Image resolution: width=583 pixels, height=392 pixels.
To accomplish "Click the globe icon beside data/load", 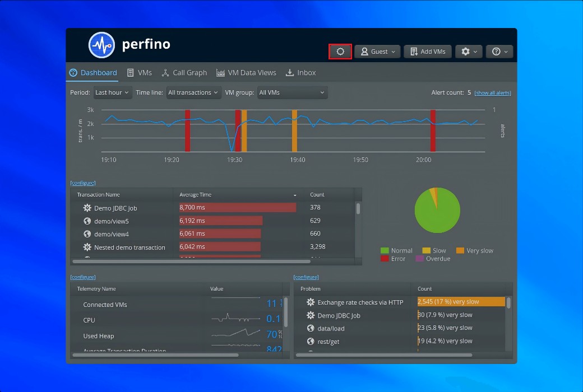I will [x=311, y=328].
